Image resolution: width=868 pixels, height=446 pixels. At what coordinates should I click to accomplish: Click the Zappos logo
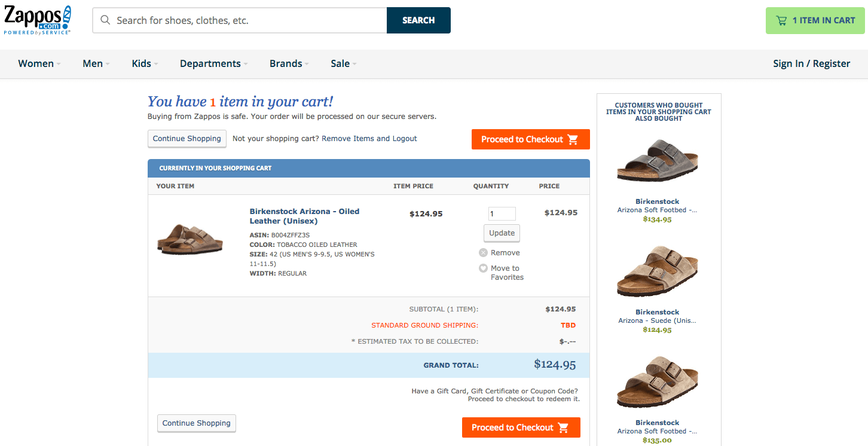pyautogui.click(x=38, y=20)
